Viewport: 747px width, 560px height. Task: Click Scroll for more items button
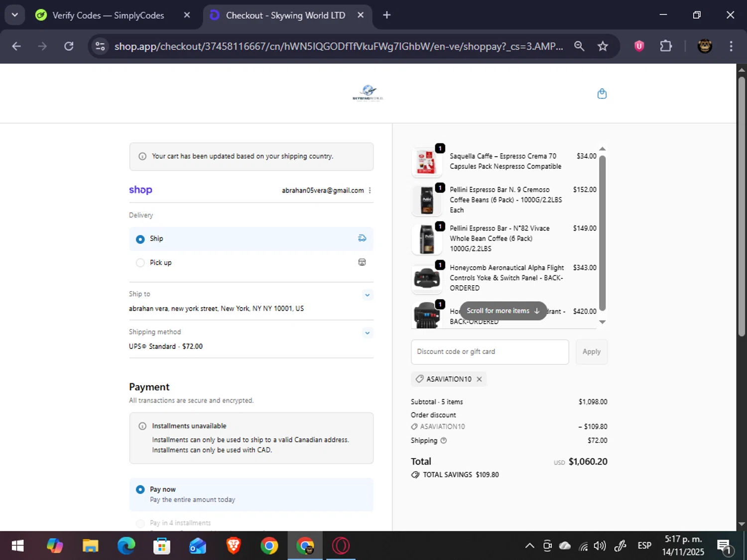pos(503,311)
